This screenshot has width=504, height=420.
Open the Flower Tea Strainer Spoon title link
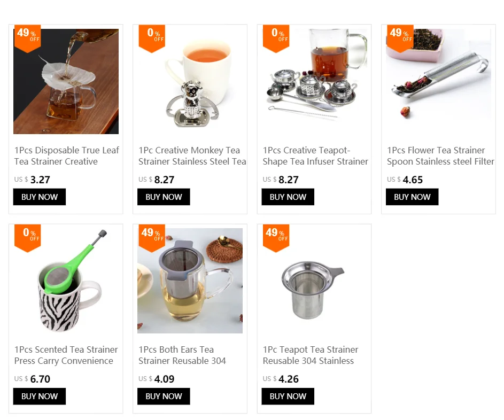pyautogui.click(x=440, y=156)
